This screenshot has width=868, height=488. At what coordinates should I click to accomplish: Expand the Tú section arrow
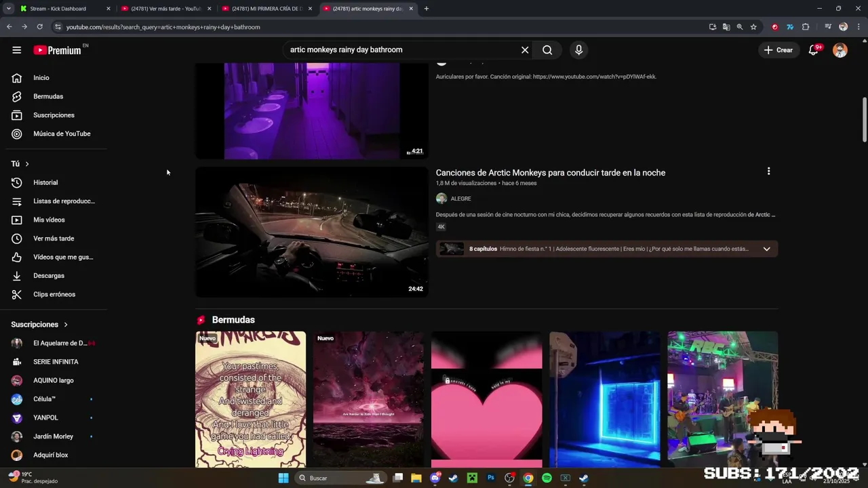[27, 164]
